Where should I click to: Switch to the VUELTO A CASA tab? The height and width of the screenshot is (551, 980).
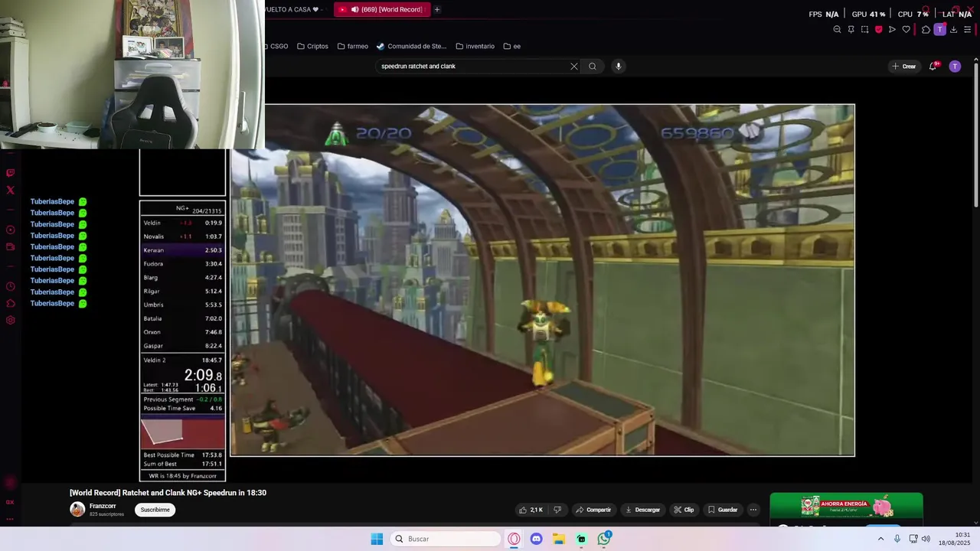pos(294,9)
